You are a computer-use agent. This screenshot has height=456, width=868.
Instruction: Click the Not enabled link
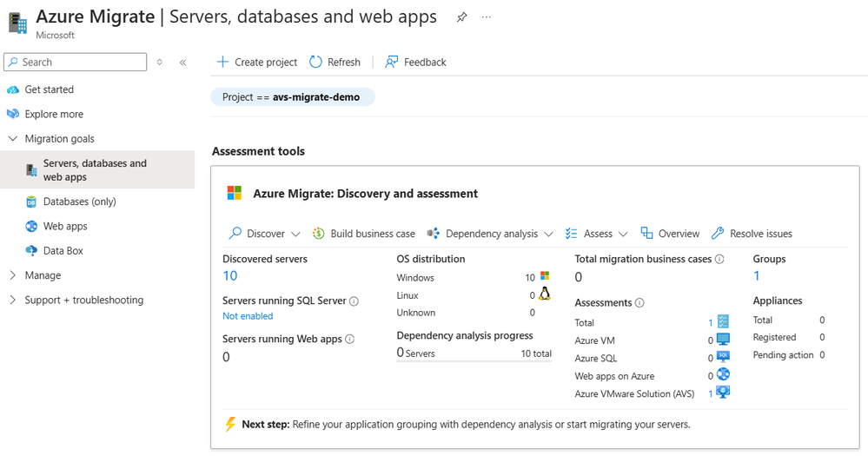[x=248, y=316]
